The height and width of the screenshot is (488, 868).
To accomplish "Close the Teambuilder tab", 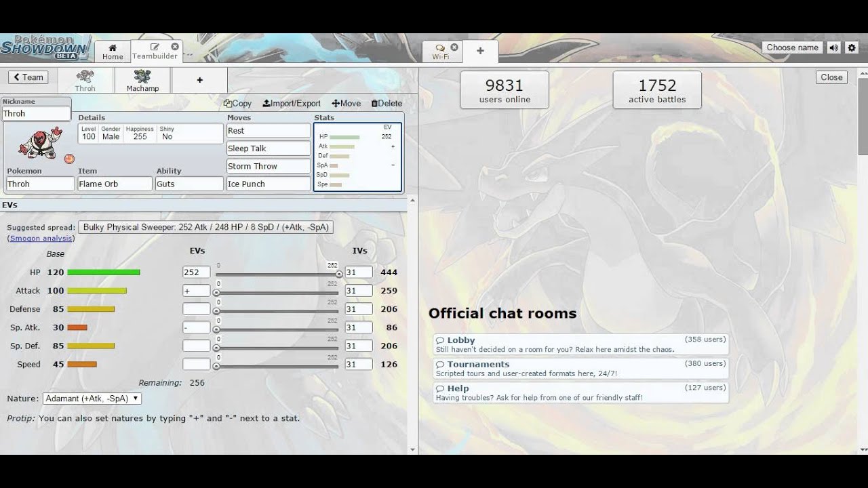I will (175, 47).
